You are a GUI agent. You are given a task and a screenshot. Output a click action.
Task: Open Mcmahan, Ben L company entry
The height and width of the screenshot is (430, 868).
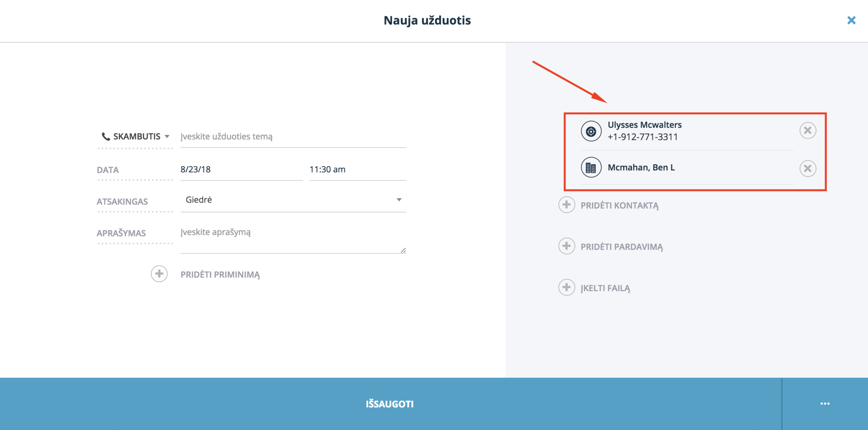641,168
